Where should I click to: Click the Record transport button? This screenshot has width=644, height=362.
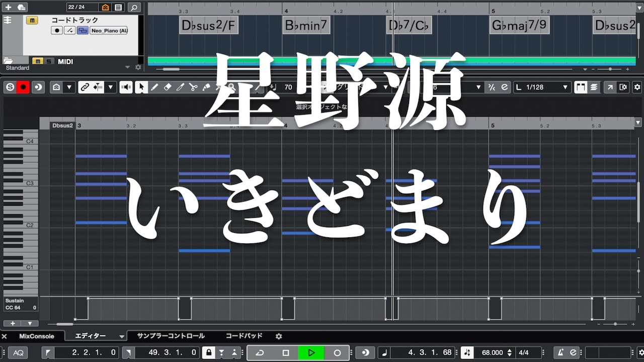pyautogui.click(x=338, y=352)
